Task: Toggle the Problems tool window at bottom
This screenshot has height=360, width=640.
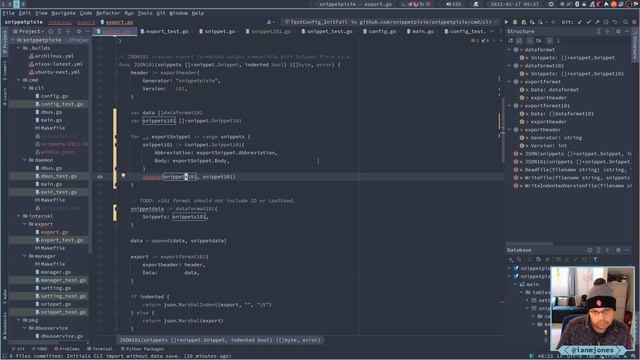Action: pos(67,349)
